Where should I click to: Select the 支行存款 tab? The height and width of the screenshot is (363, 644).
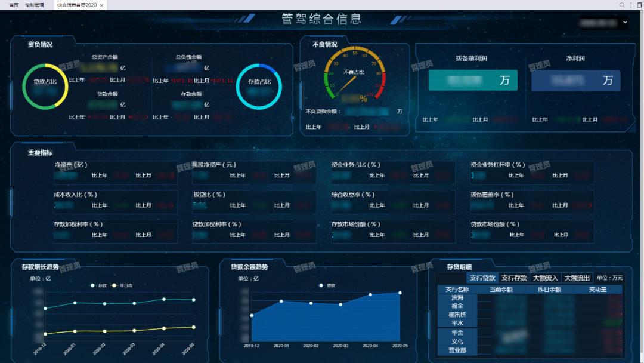[513, 278]
